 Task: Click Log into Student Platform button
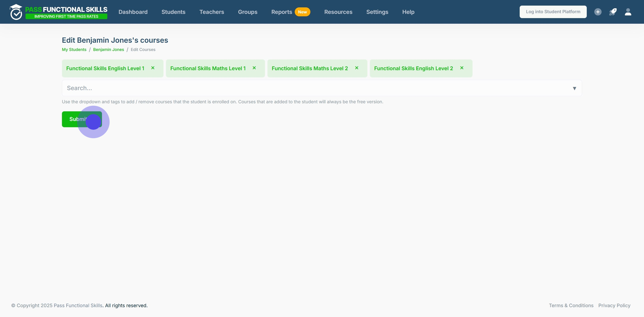pos(553,12)
